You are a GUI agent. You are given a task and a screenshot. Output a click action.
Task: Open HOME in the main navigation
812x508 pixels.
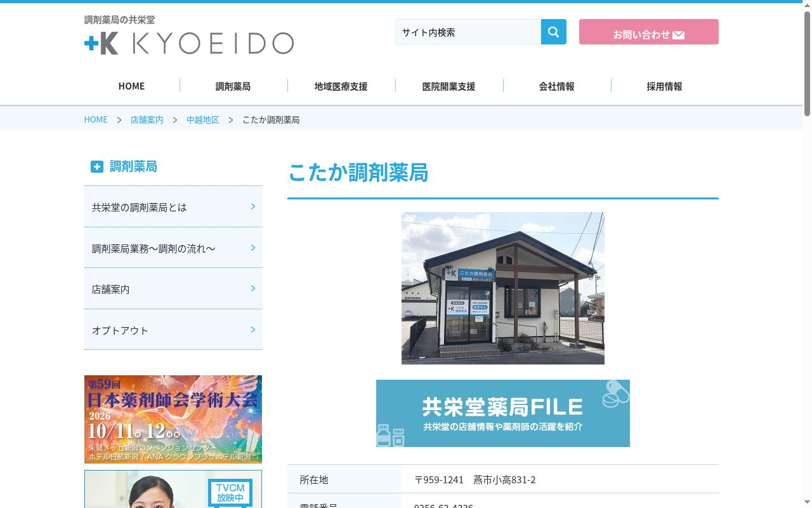(x=131, y=86)
